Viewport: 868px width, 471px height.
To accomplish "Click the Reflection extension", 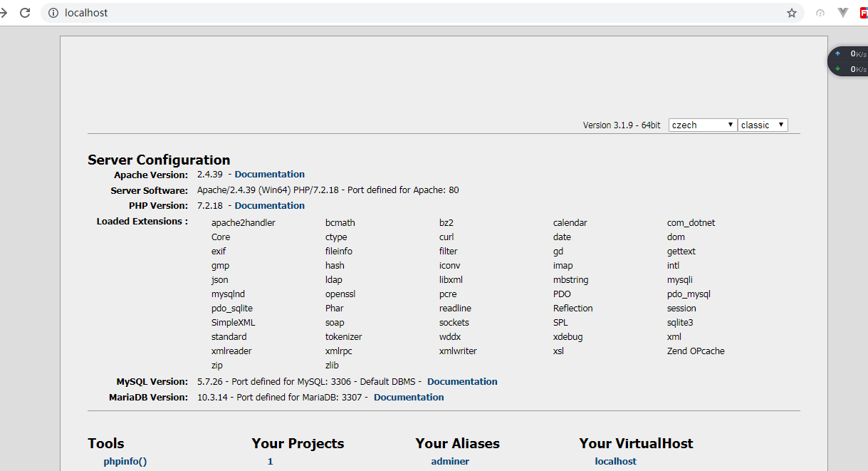I will (573, 309).
